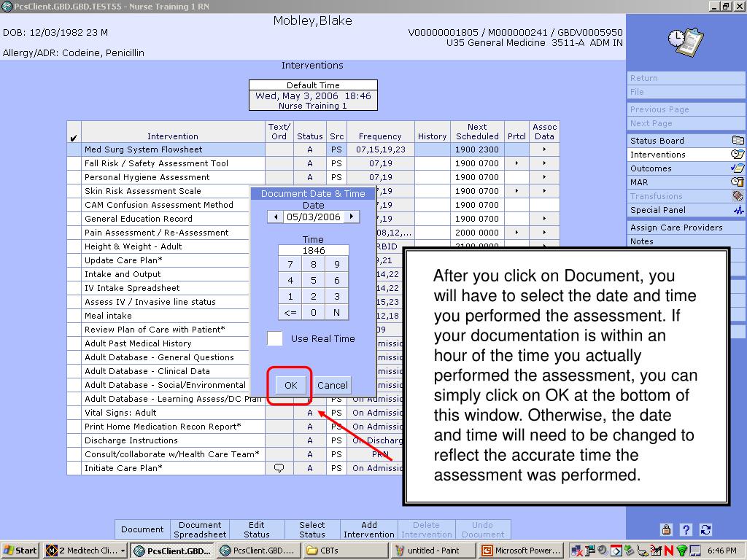This screenshot has height=560, width=747.
Task: Advance the document date one day
Action: click(x=352, y=217)
